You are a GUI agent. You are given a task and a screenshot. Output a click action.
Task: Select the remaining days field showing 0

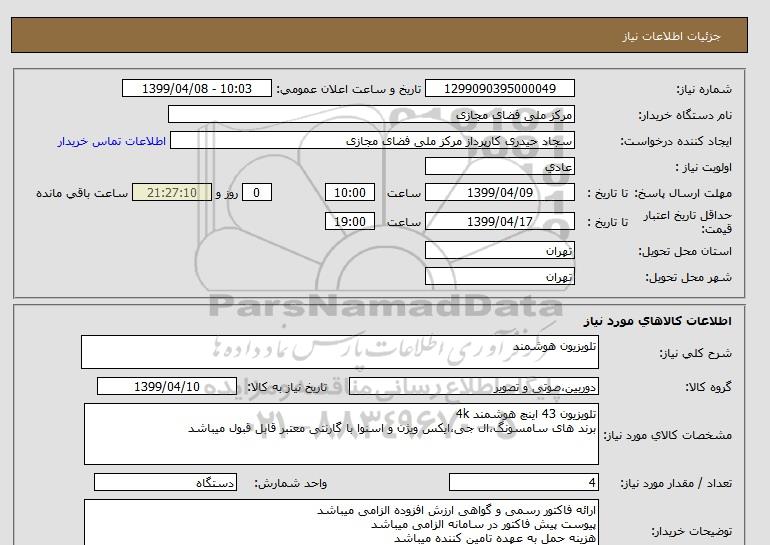tap(256, 192)
